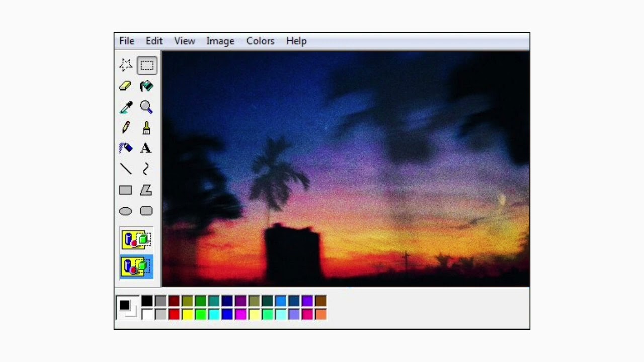Choose the brown swatch

pos(321,301)
